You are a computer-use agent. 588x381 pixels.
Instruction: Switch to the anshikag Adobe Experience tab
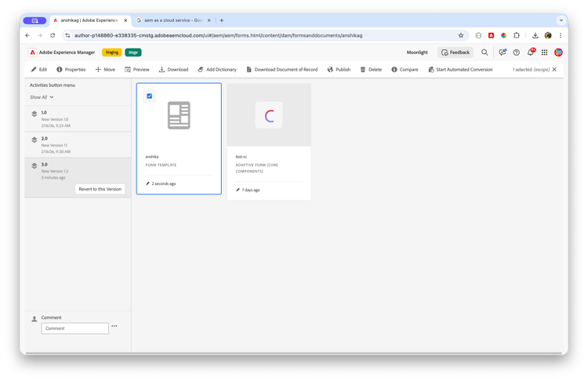(89, 20)
